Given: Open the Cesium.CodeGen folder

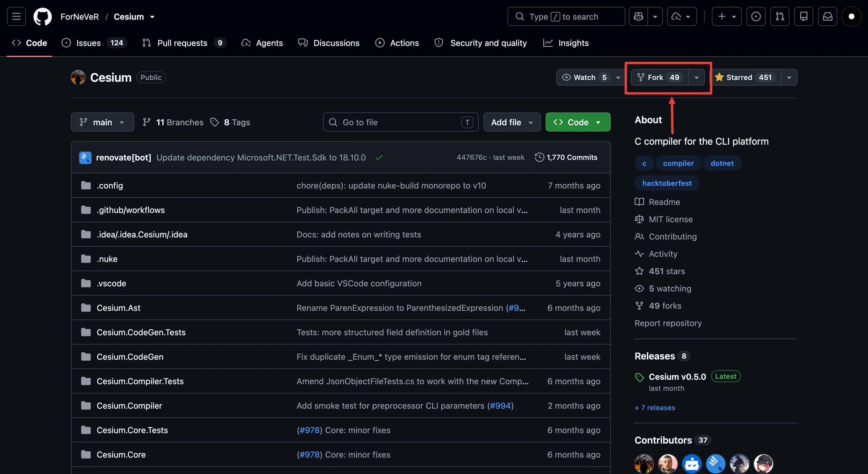Looking at the screenshot, I should pos(130,357).
